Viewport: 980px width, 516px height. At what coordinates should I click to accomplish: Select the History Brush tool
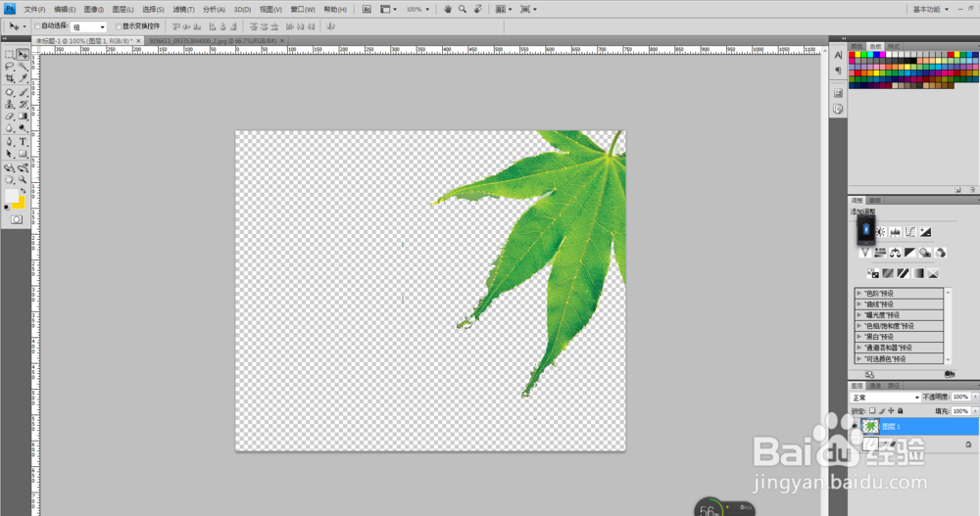coord(23,105)
